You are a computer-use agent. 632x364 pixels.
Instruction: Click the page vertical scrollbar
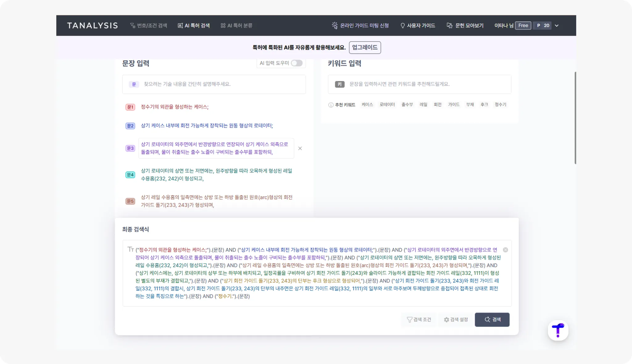click(575, 118)
